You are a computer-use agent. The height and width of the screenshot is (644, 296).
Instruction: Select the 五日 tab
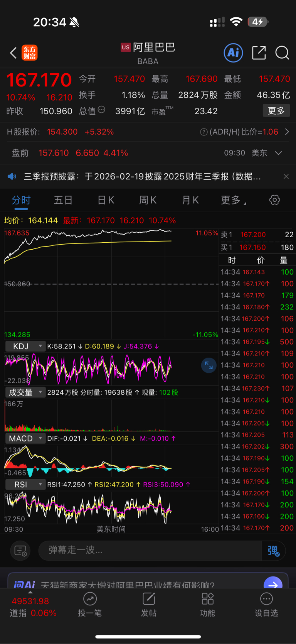tap(63, 200)
